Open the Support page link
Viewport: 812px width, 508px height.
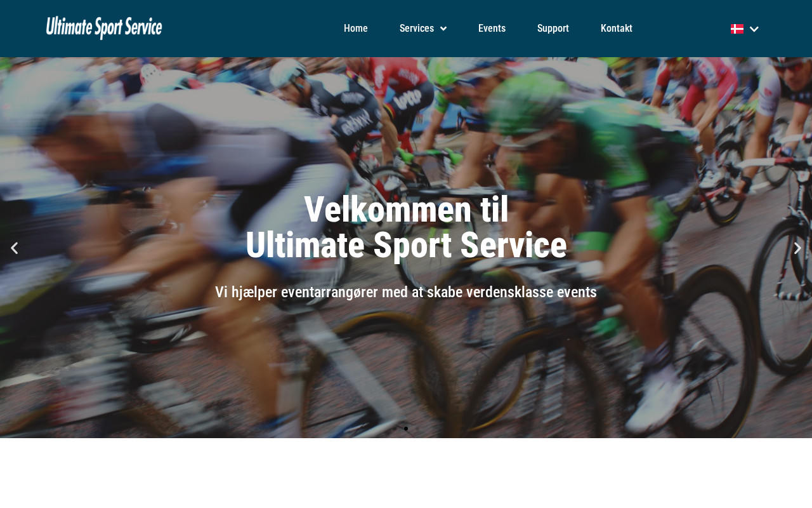553,29
